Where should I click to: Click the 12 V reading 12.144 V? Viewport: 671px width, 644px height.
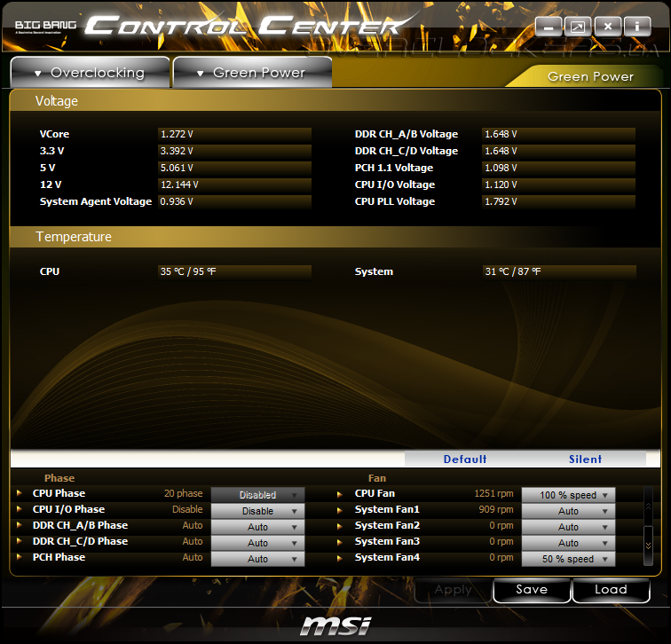[234, 185]
